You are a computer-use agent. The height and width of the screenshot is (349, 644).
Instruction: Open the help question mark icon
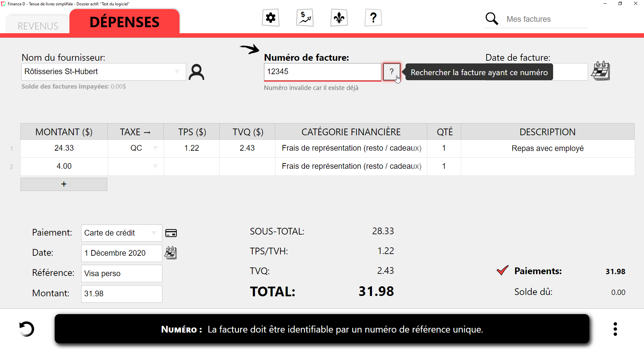(373, 17)
